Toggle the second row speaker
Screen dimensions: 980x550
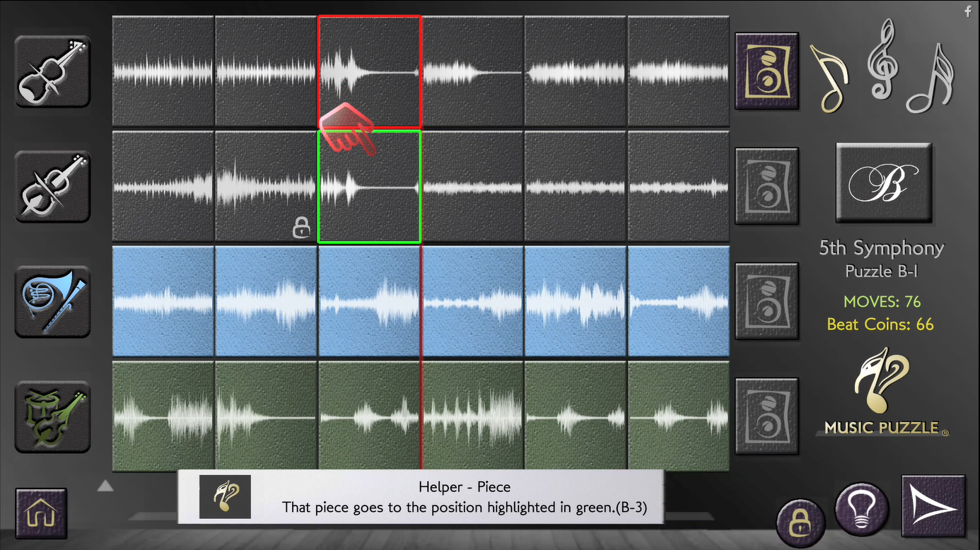pyautogui.click(x=767, y=186)
